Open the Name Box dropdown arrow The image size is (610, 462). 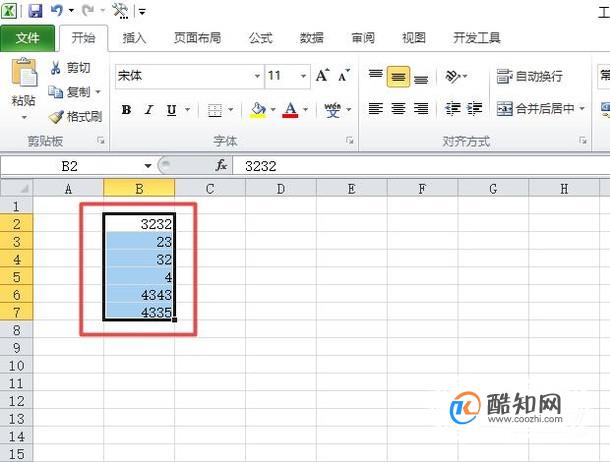(148, 166)
